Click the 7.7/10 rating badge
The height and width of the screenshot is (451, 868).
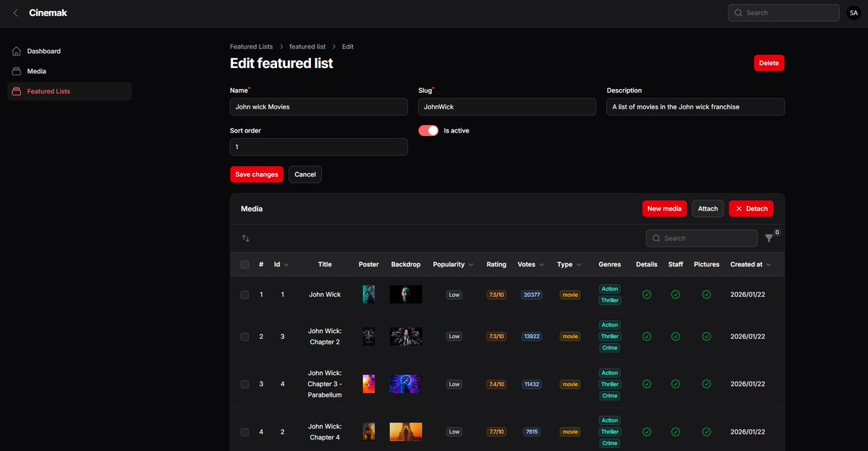click(496, 432)
